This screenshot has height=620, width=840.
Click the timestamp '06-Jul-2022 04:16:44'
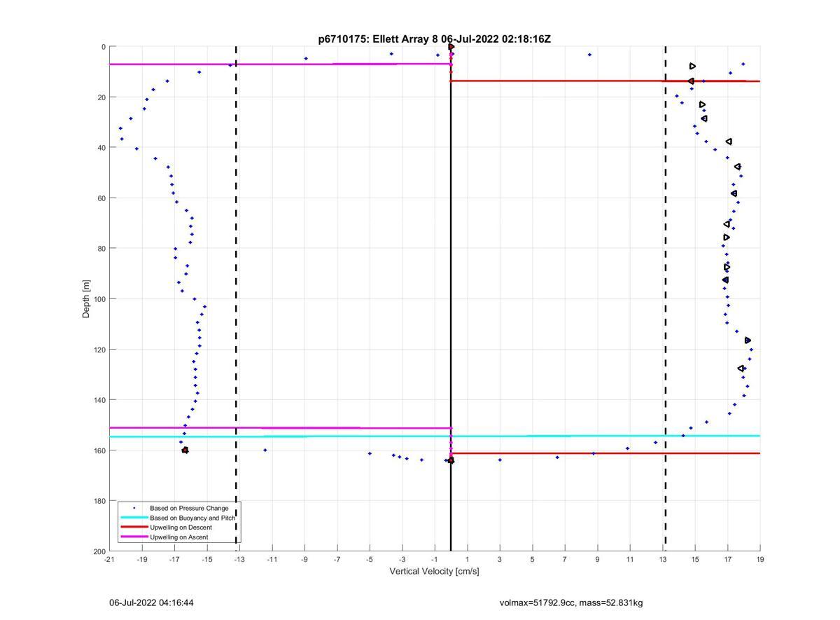coord(151,602)
